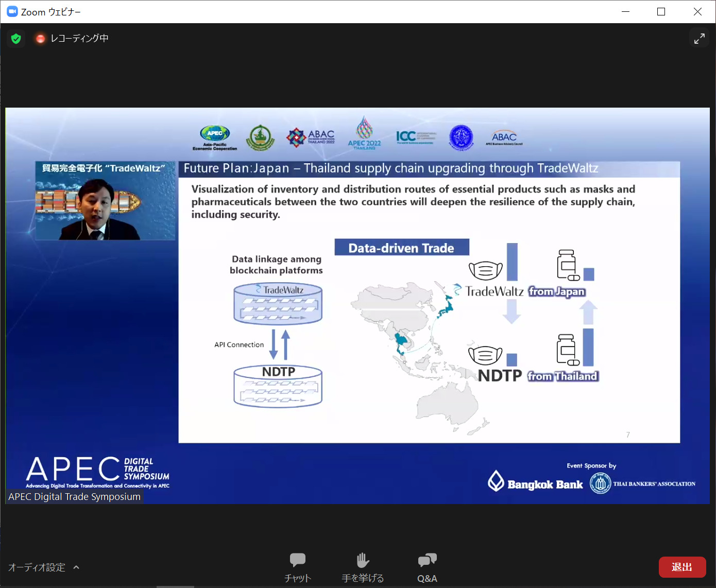Click the ICC logo in the slide header

pyautogui.click(x=416, y=137)
